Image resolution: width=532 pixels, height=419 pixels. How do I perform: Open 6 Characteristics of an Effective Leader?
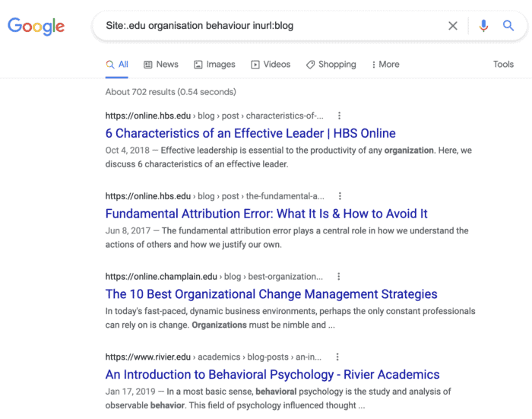pyautogui.click(x=250, y=133)
